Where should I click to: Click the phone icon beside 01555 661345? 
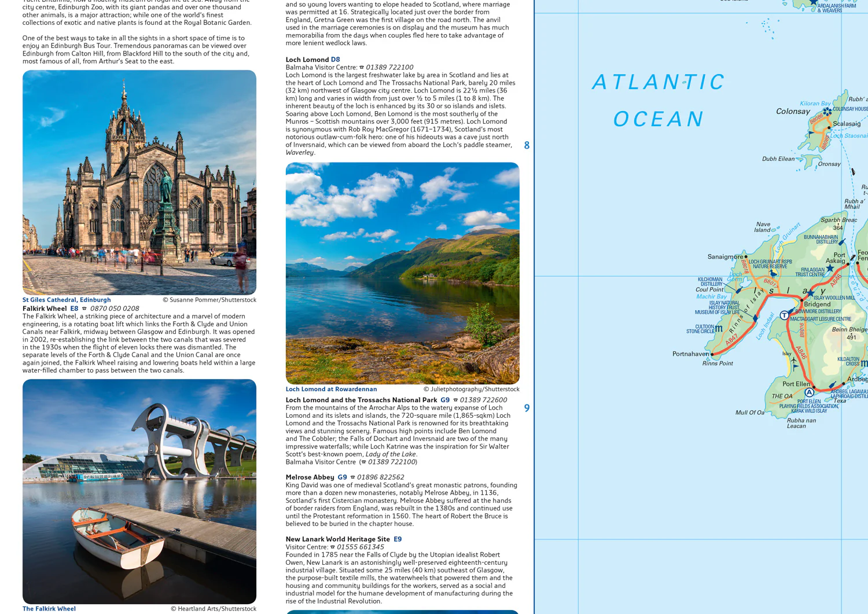coord(332,547)
